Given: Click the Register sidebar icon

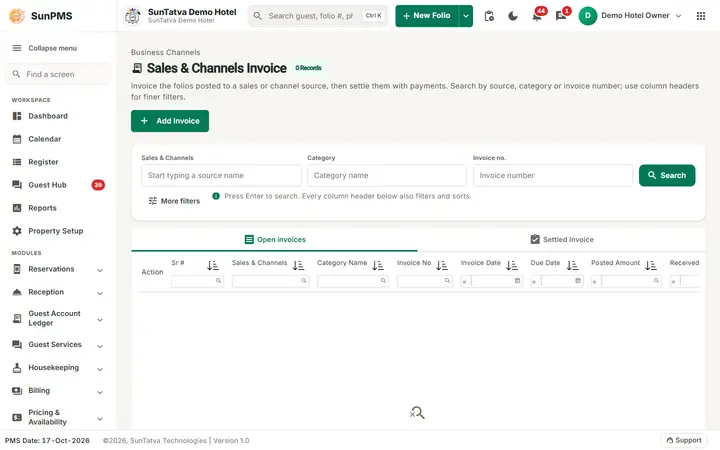Looking at the screenshot, I should (x=17, y=162).
